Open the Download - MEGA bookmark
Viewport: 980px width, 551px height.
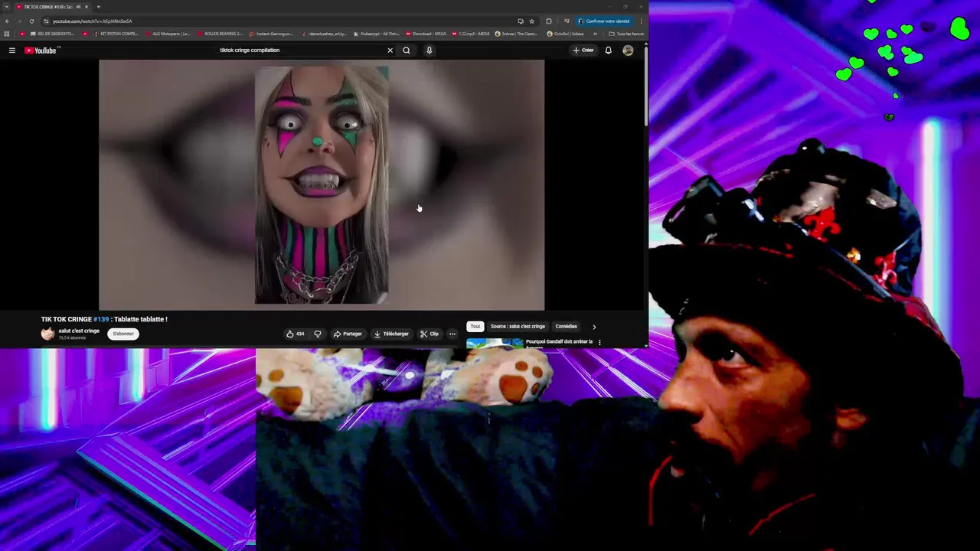(x=426, y=34)
